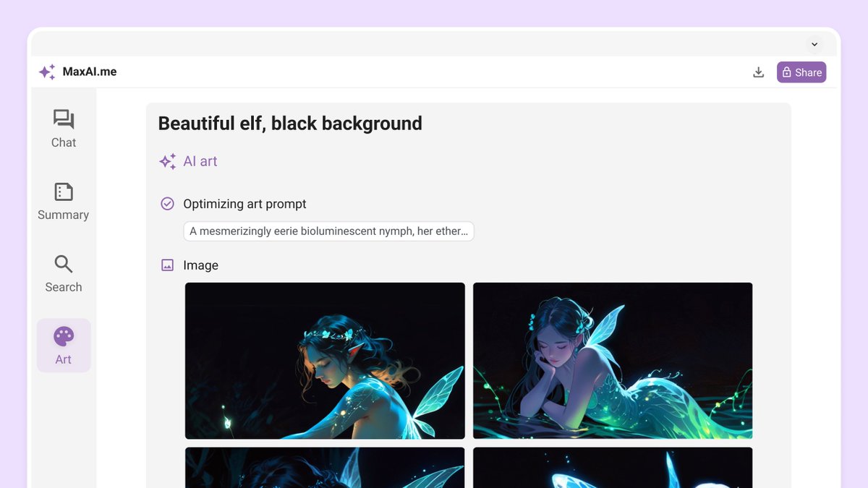Click the AI art sparkle icon

[167, 161]
